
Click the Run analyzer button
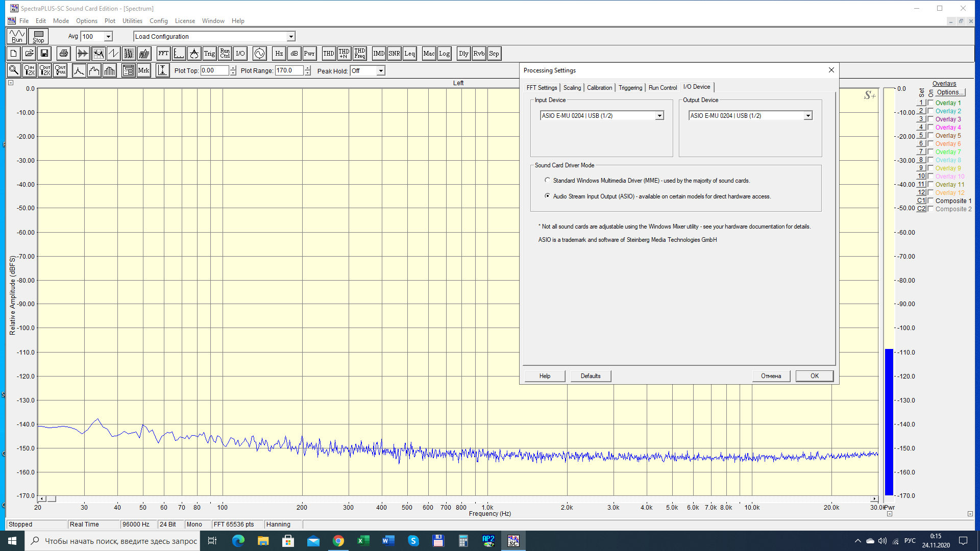(17, 36)
